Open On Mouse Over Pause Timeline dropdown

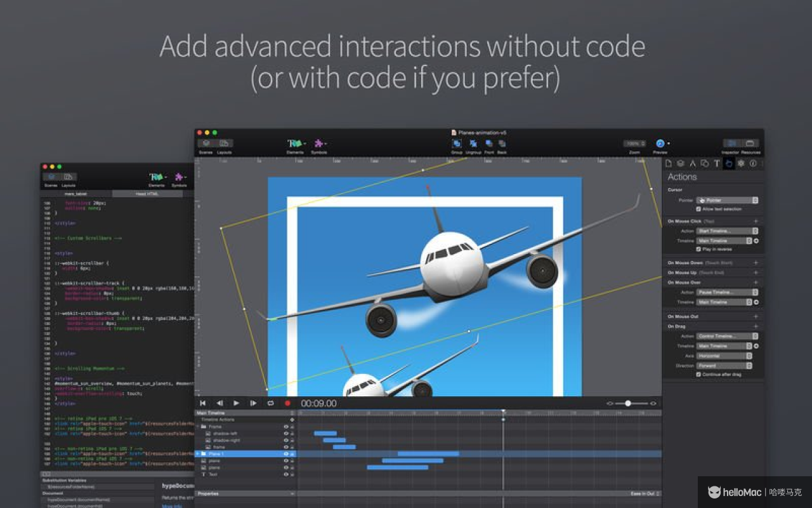(727, 292)
